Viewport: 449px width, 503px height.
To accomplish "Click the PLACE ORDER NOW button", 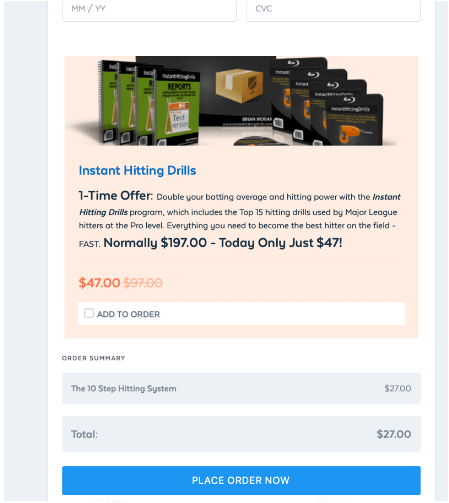I will pyautogui.click(x=241, y=480).
